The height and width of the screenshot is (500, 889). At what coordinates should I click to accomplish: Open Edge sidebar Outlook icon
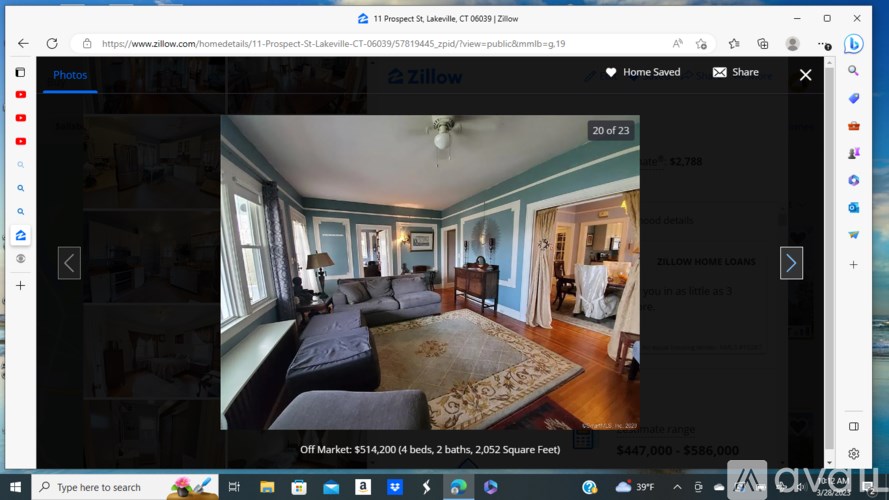click(853, 208)
